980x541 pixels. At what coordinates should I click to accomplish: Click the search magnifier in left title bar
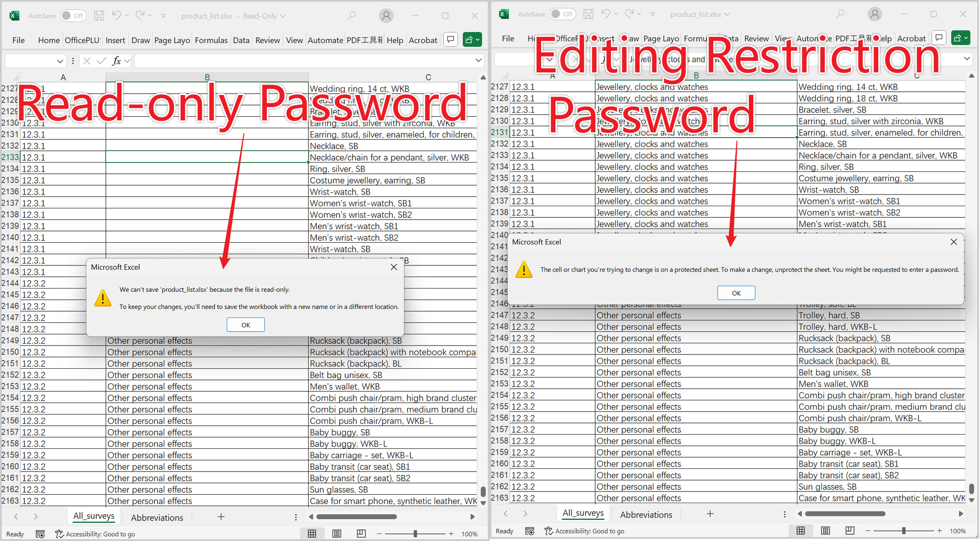tap(351, 16)
